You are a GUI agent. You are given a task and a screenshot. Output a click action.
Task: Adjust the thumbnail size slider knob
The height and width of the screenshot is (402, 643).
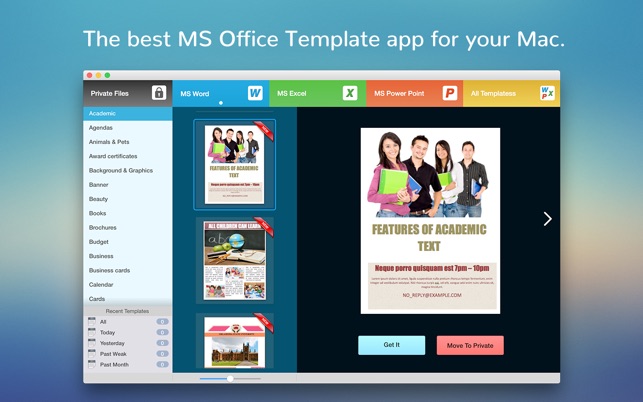pos(230,379)
